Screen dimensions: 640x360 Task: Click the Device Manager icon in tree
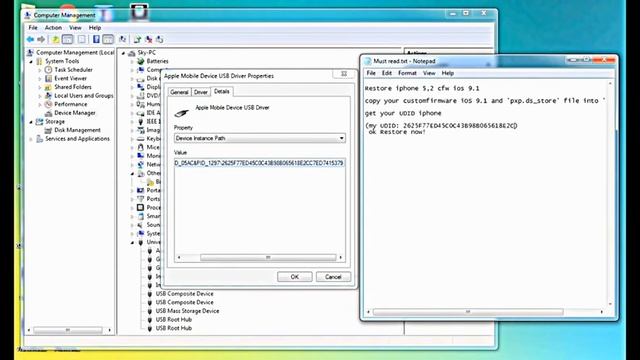click(x=48, y=113)
